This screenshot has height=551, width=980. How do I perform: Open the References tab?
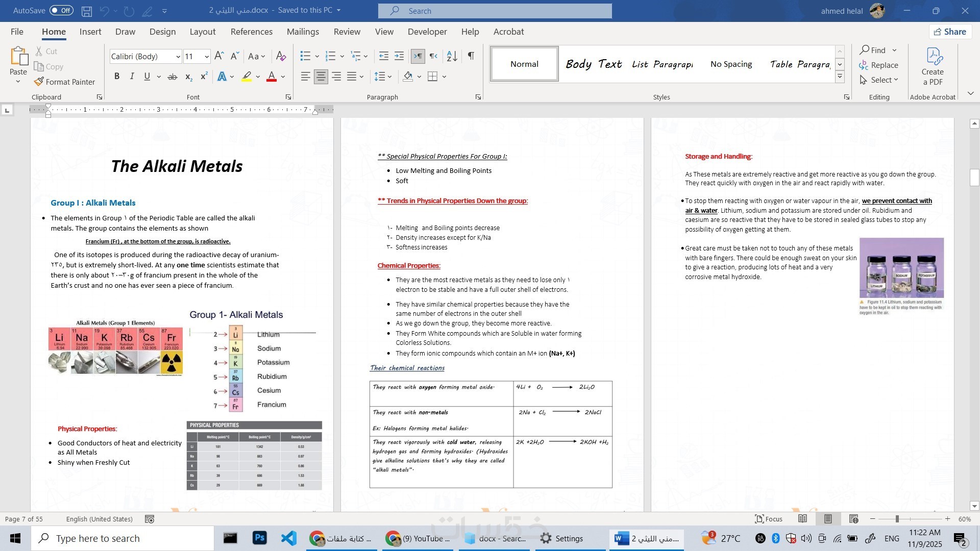pyautogui.click(x=251, y=32)
